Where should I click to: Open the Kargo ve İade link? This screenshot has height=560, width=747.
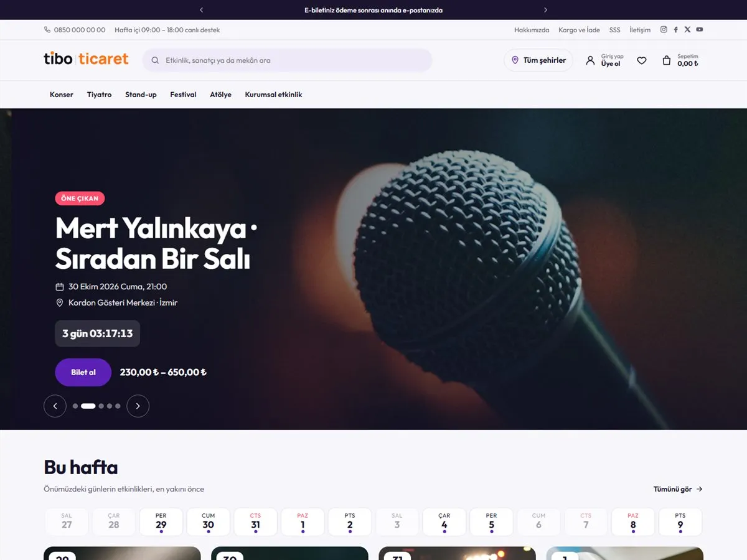pos(580,30)
